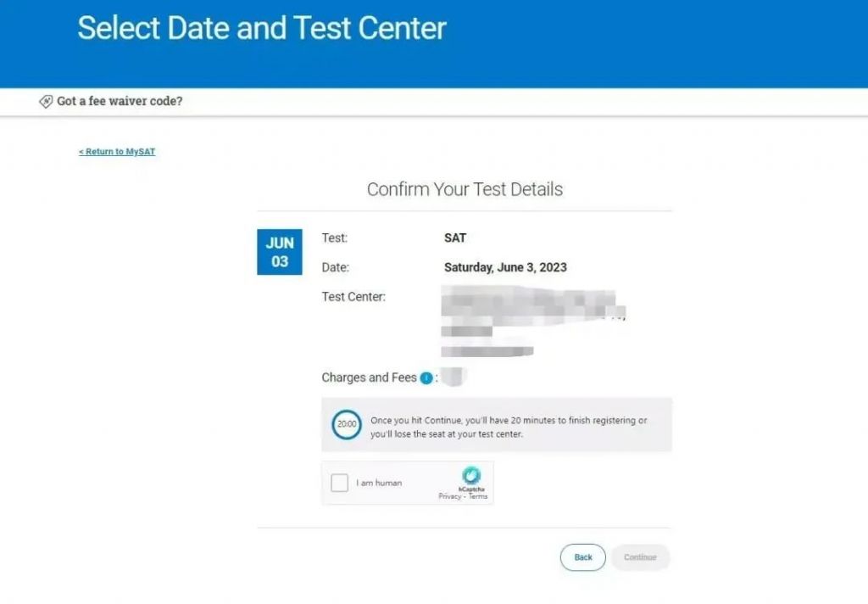The height and width of the screenshot is (604, 868).
Task: Click the bold SAT test name
Action: click(455, 238)
